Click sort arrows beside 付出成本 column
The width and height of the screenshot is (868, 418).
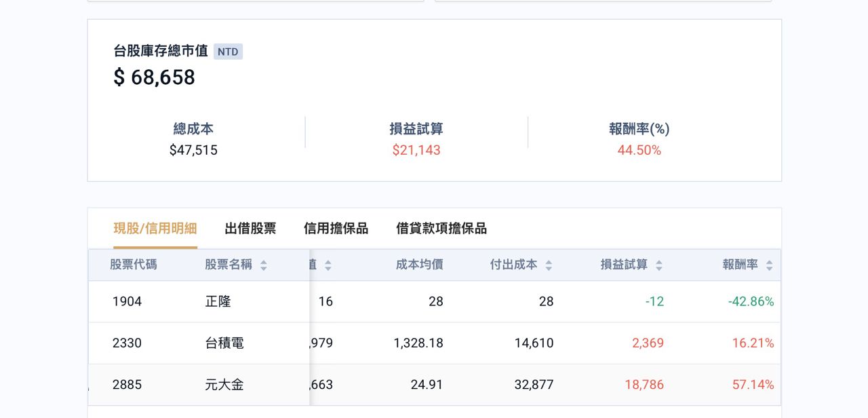pyautogui.click(x=549, y=265)
